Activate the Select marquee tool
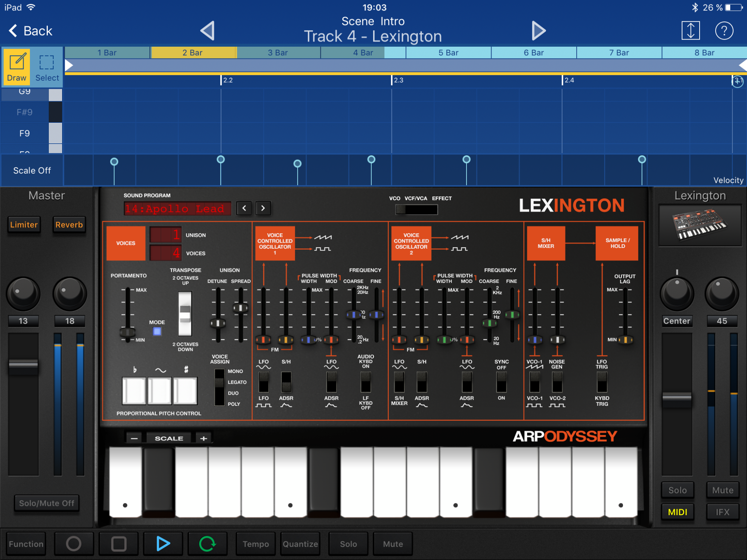The width and height of the screenshot is (747, 560). [x=47, y=67]
